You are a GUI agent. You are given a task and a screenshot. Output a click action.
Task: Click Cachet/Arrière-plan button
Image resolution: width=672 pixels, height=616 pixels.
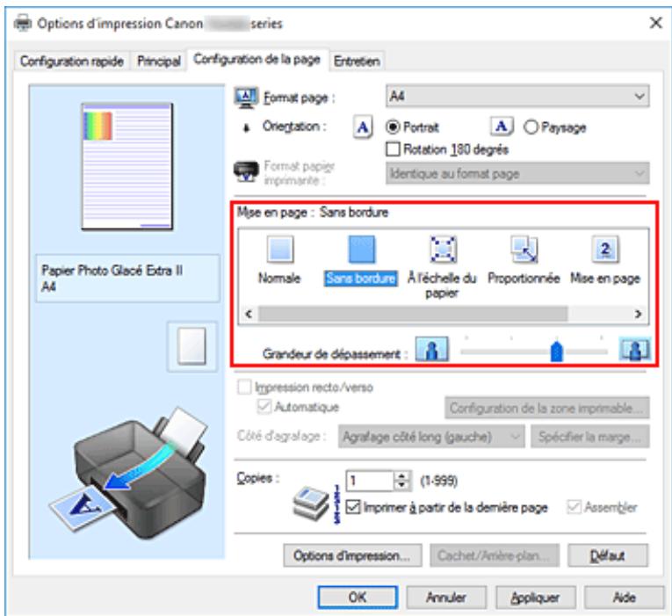[x=495, y=555]
